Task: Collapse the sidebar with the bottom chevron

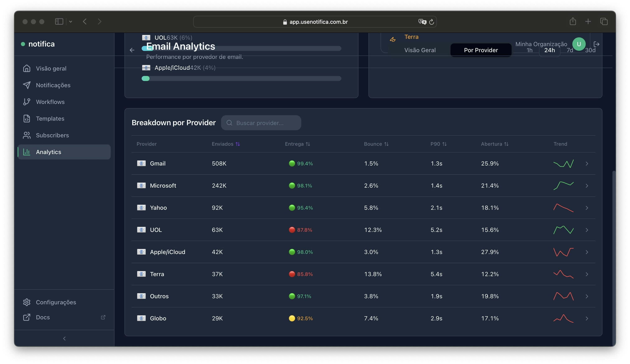Action: [x=64, y=338]
